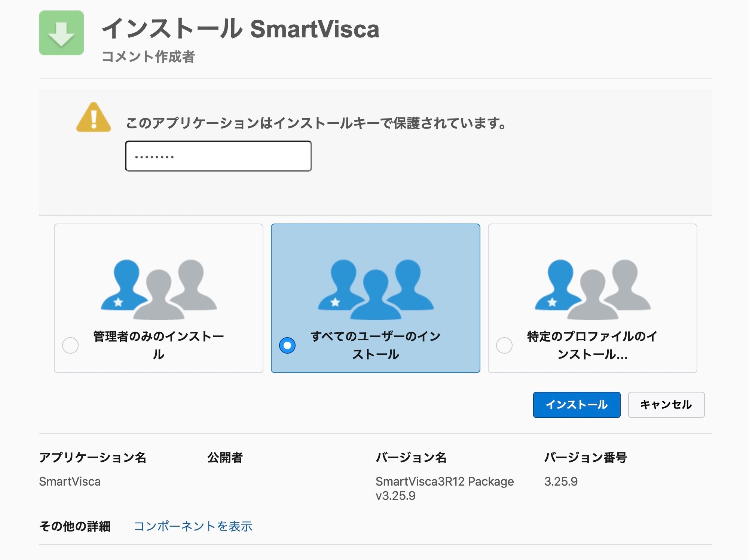749x560 pixels.
Task: Click the 特定のプロファイルのインストール... option label
Action: [593, 345]
